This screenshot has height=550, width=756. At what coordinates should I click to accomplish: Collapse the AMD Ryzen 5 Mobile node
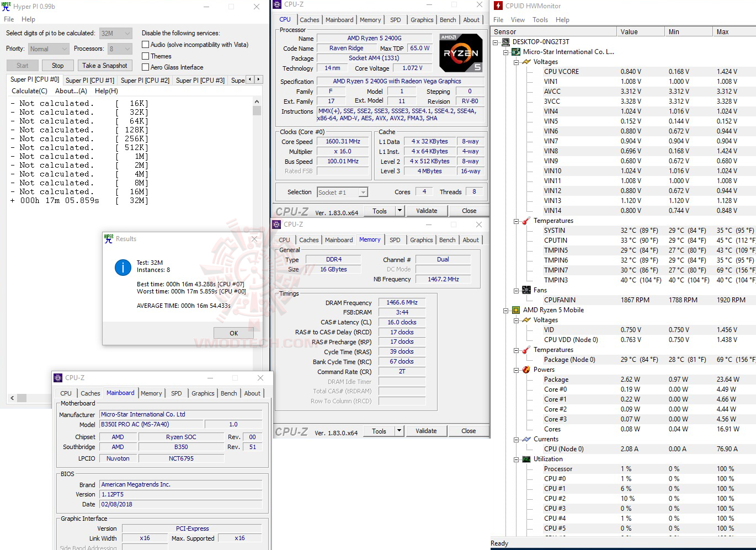pos(506,310)
